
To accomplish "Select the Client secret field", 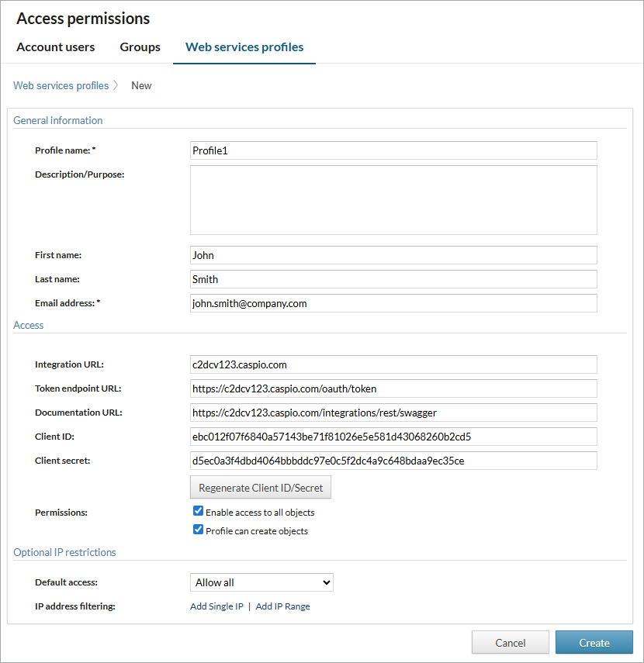I will point(393,461).
